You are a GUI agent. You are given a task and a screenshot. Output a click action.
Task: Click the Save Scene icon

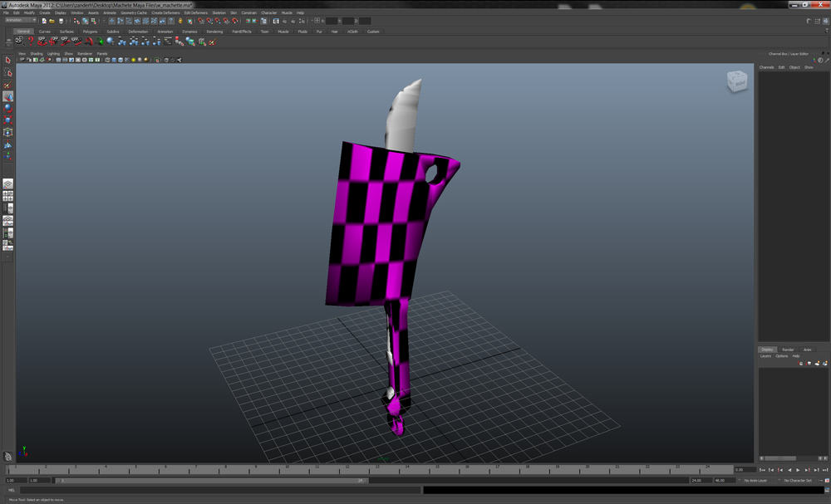tap(61, 22)
